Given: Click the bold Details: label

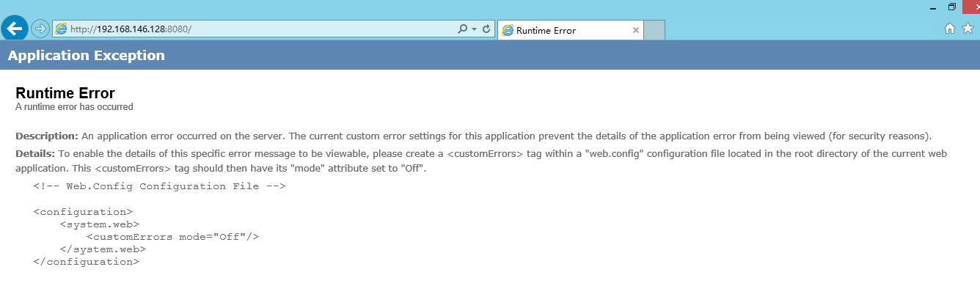Looking at the screenshot, I should point(35,154).
